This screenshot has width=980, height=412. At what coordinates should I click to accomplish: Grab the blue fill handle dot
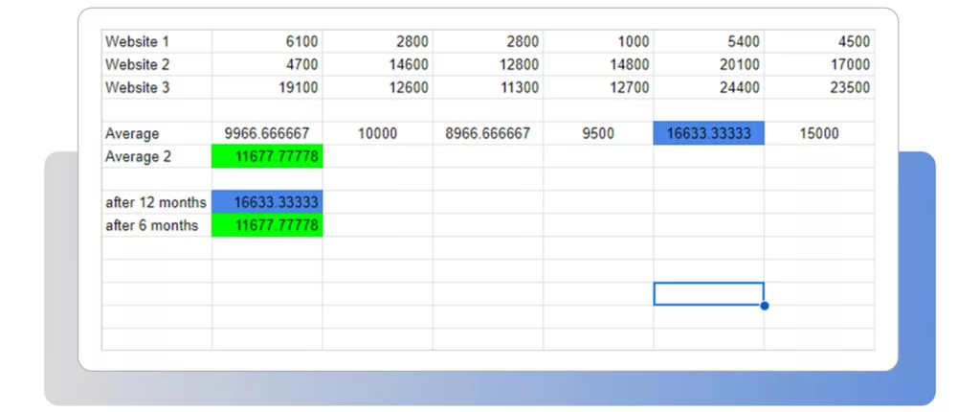(x=765, y=306)
